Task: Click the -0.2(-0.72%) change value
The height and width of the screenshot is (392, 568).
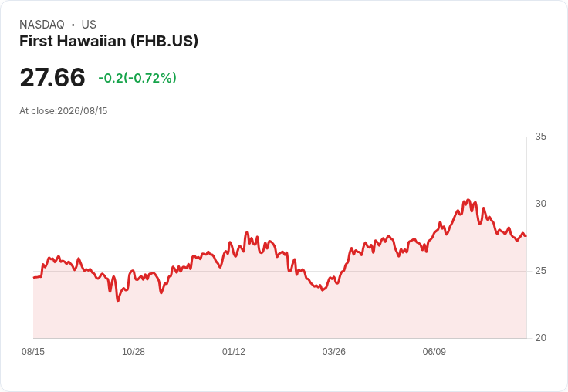Action: coord(137,77)
